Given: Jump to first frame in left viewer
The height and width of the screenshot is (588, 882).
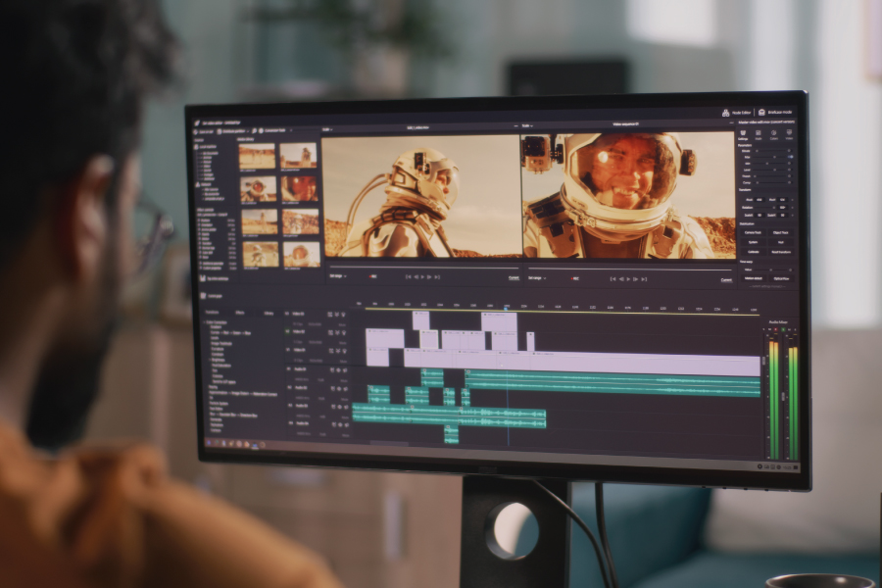Looking at the screenshot, I should tap(409, 276).
